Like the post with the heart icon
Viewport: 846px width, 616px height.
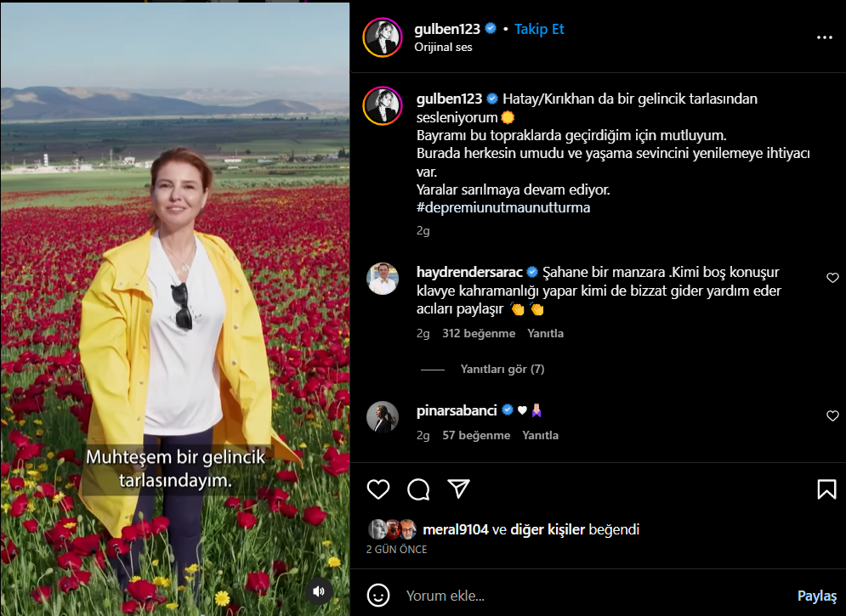378,489
